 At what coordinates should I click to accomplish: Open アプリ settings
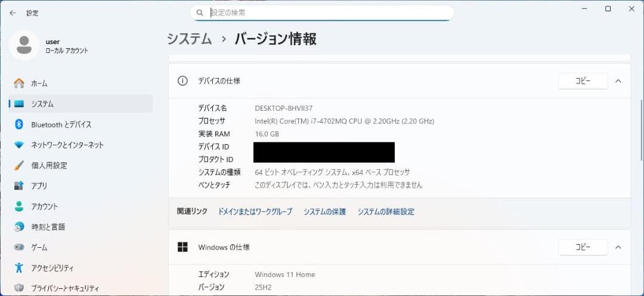80,186
